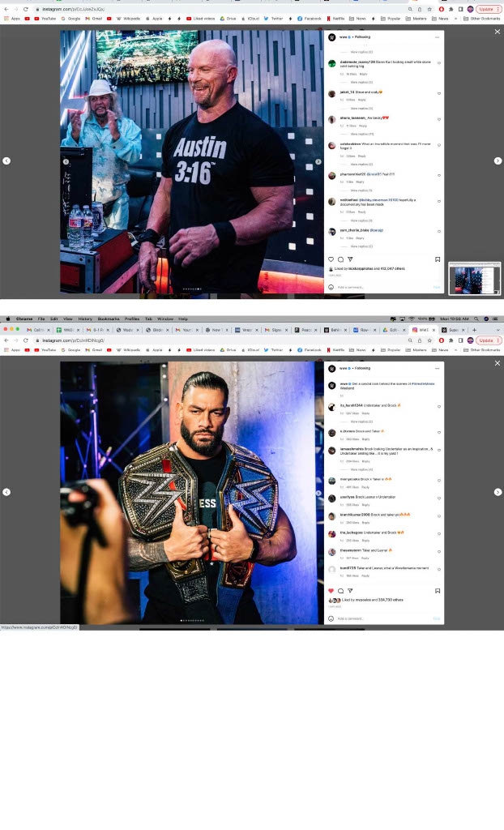Viewport: 504px width, 830px height.
Task: Reply to the jaked_14 comment
Action: [x=361, y=100]
